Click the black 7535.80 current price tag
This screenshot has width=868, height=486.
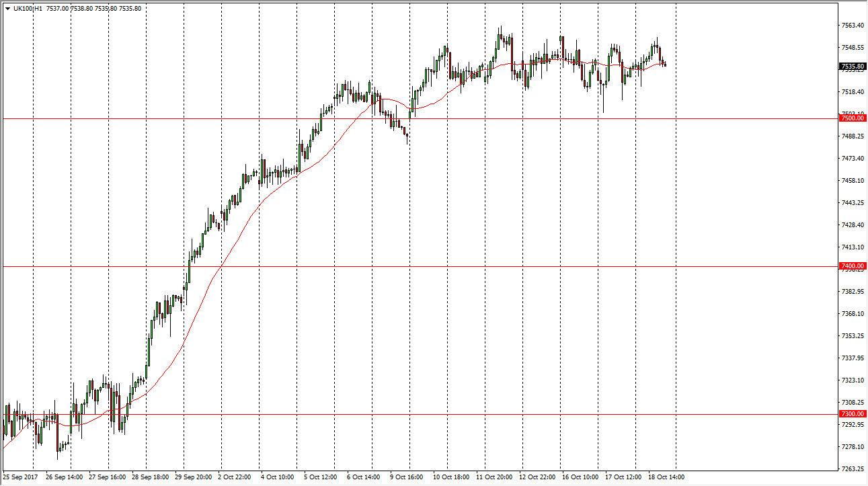tap(852, 67)
